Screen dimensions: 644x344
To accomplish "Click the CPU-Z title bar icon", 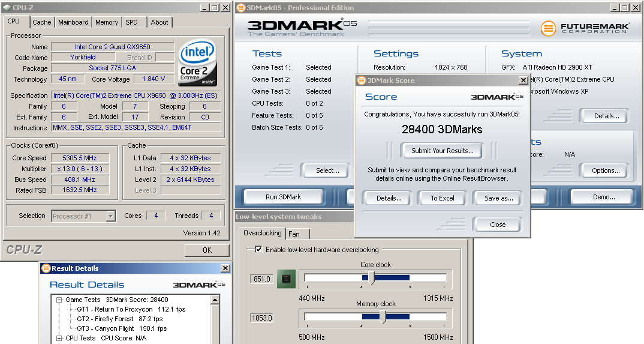I will click(x=7, y=7).
